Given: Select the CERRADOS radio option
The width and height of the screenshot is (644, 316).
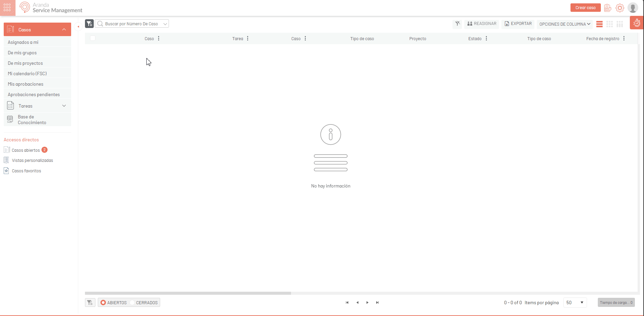Looking at the screenshot, I should (132, 303).
